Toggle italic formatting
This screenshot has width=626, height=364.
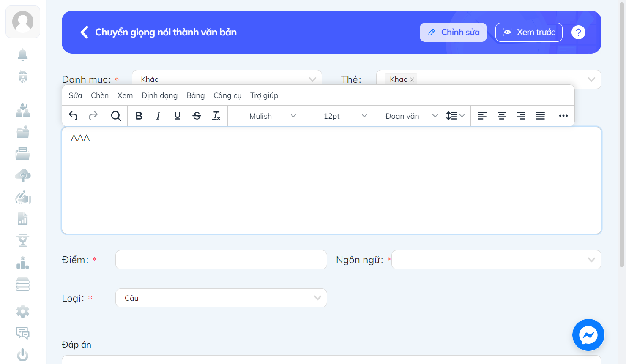click(158, 116)
